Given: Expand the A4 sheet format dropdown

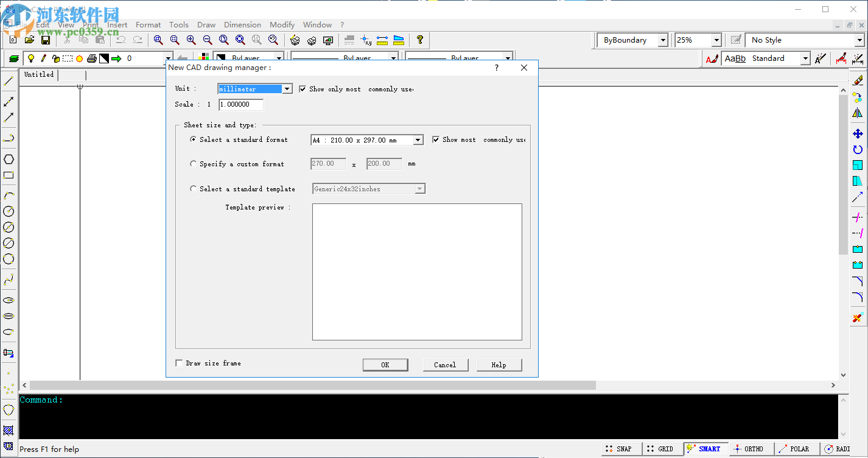Looking at the screenshot, I should 418,140.
